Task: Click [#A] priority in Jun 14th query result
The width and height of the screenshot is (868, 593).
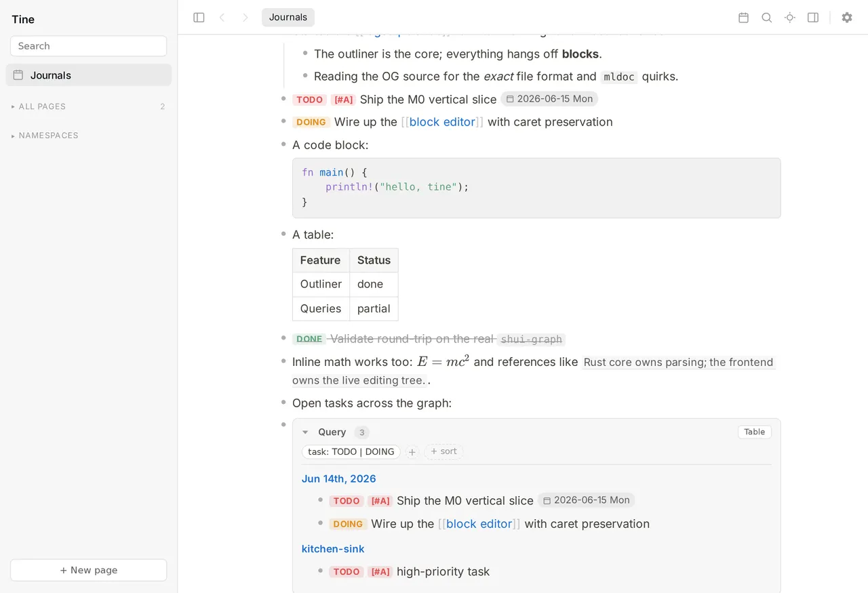Action: pos(380,501)
